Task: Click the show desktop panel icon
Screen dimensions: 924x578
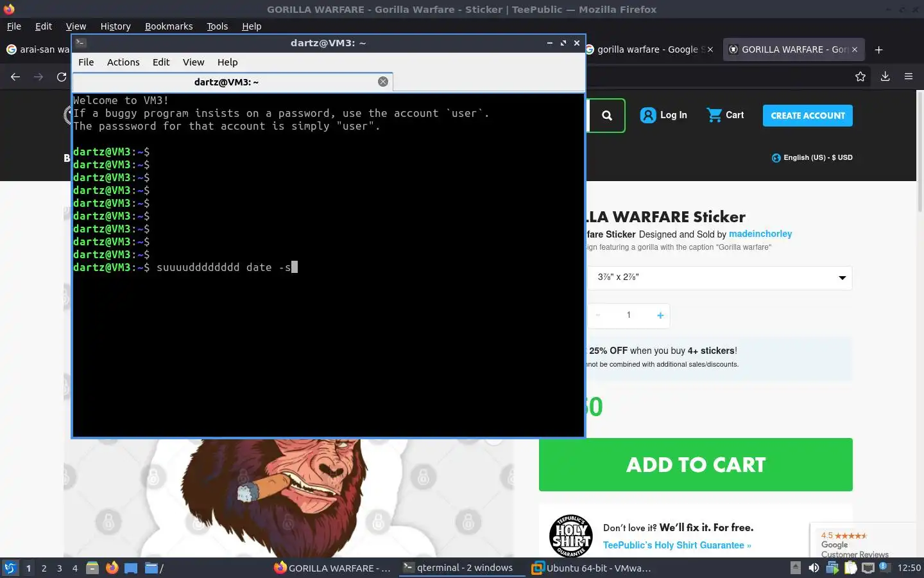Action: point(131,568)
